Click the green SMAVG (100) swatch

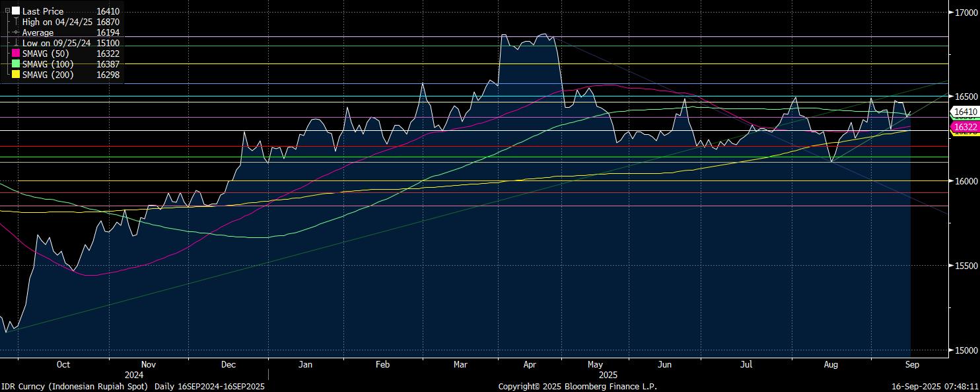[x=16, y=64]
